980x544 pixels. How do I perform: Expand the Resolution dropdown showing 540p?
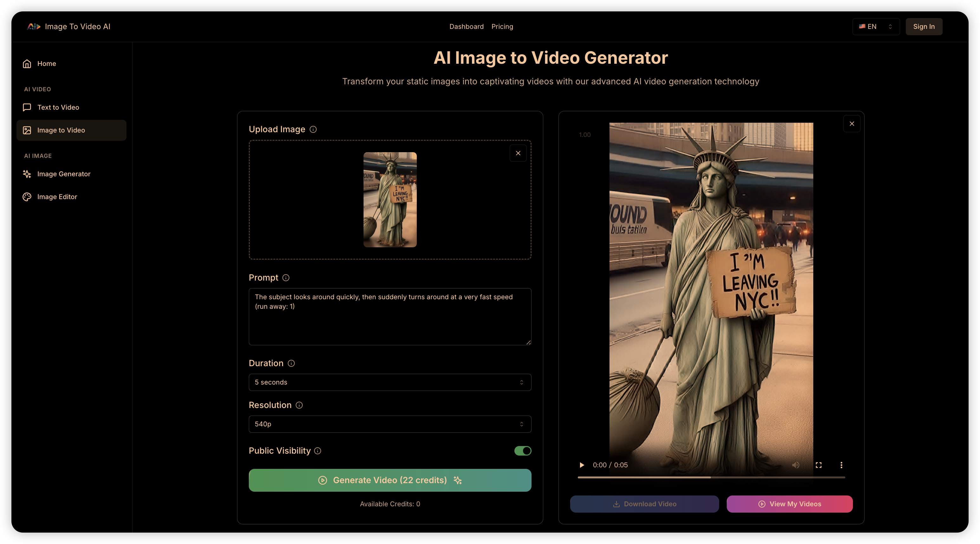click(x=390, y=424)
